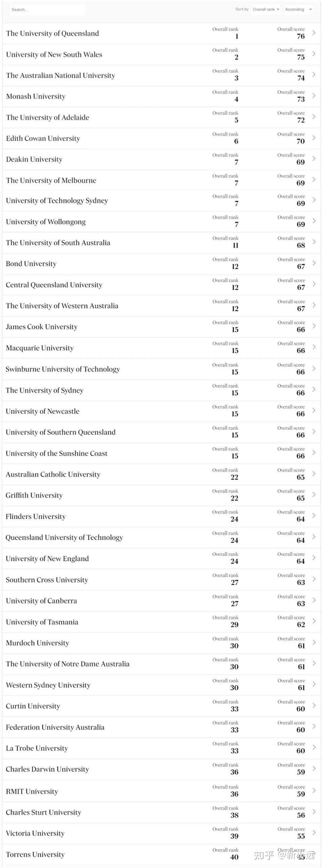Screen dimensions: 323x868
Task: Open the Macquarie University listing
Action: (39, 348)
